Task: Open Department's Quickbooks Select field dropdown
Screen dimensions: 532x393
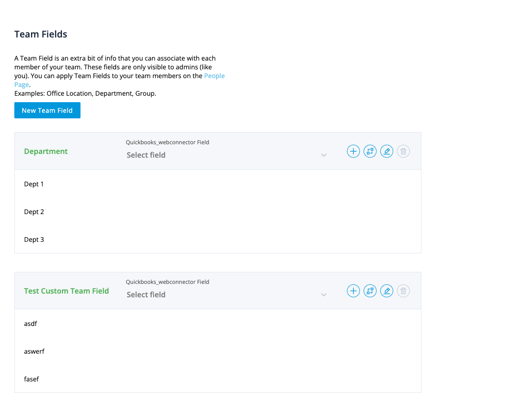Action: [x=227, y=155]
